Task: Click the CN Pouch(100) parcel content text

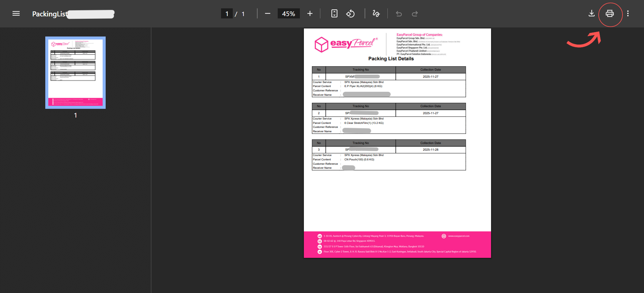Action: [359, 159]
